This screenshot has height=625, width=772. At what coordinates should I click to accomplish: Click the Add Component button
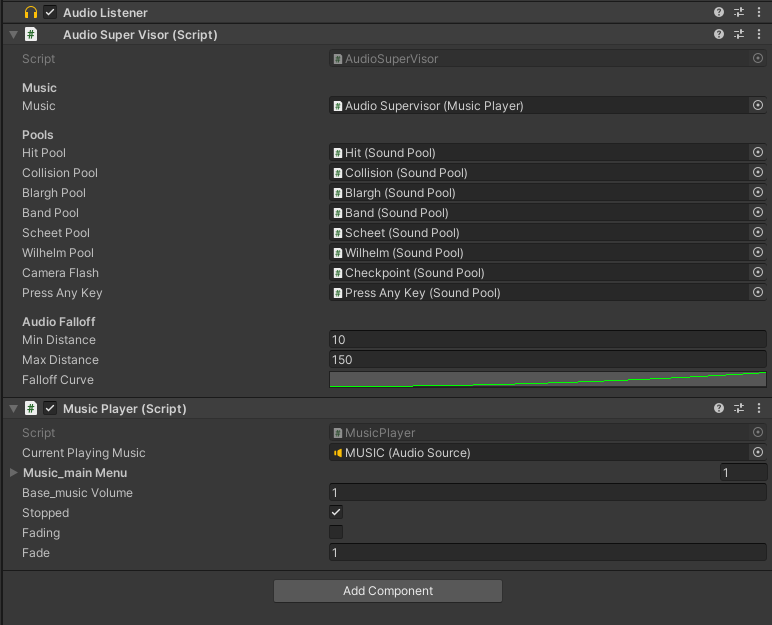click(x=388, y=591)
